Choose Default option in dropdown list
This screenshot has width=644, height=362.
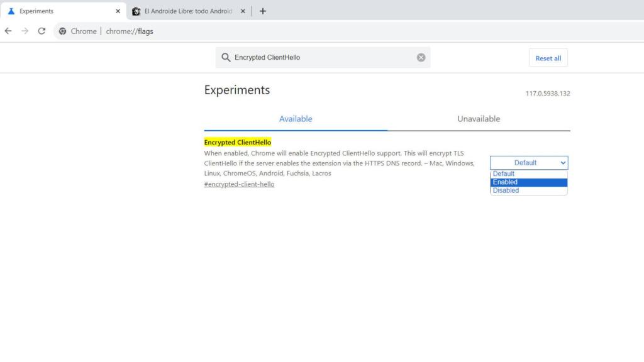[x=528, y=173]
